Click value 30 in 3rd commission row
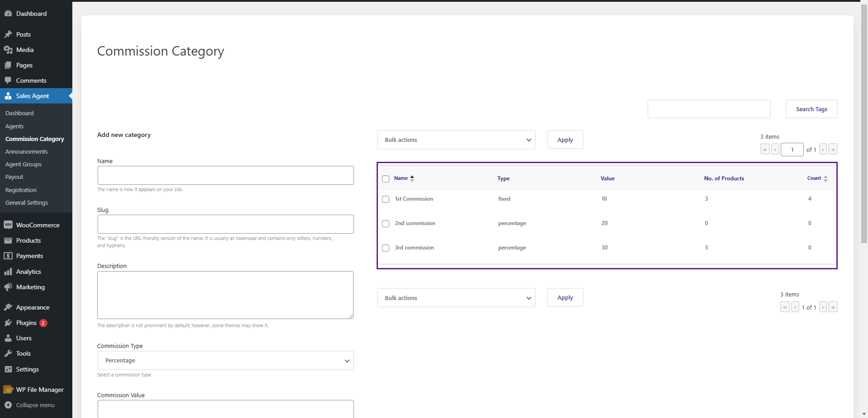868x418 pixels. coord(604,248)
